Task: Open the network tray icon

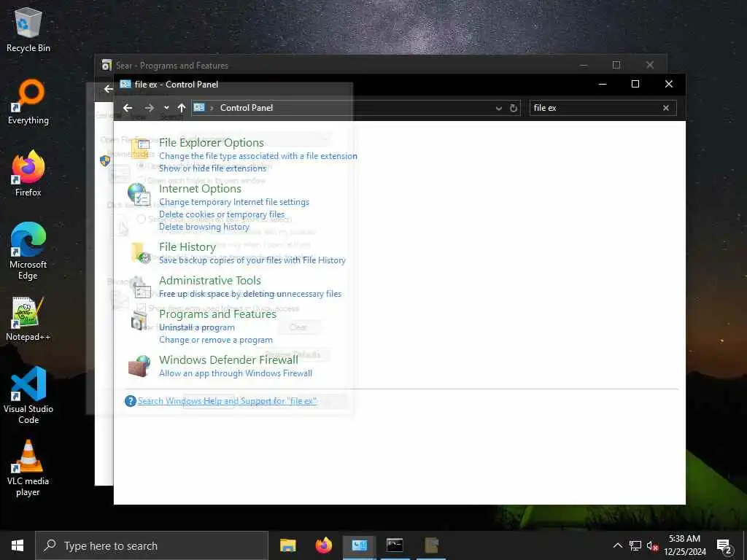Action: [x=635, y=545]
